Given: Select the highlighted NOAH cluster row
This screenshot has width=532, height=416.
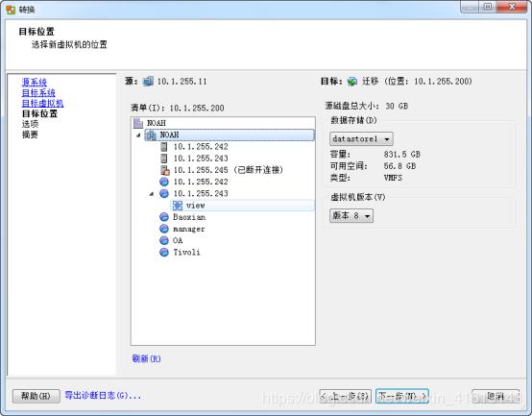Looking at the screenshot, I should [x=230, y=135].
